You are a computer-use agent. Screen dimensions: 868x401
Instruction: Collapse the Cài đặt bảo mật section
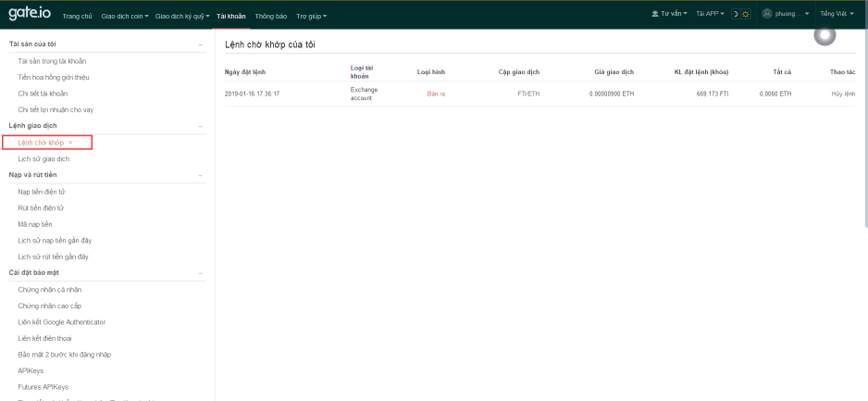(201, 273)
